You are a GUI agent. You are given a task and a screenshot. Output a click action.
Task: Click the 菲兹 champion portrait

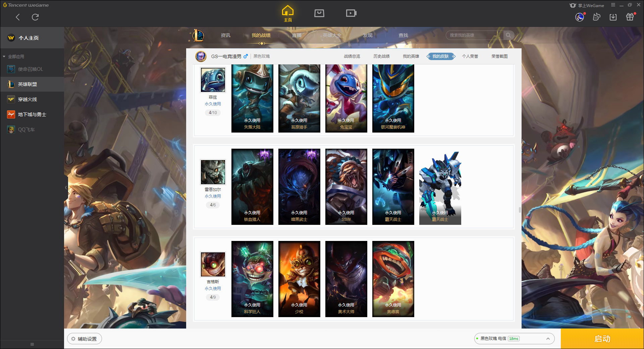point(213,80)
